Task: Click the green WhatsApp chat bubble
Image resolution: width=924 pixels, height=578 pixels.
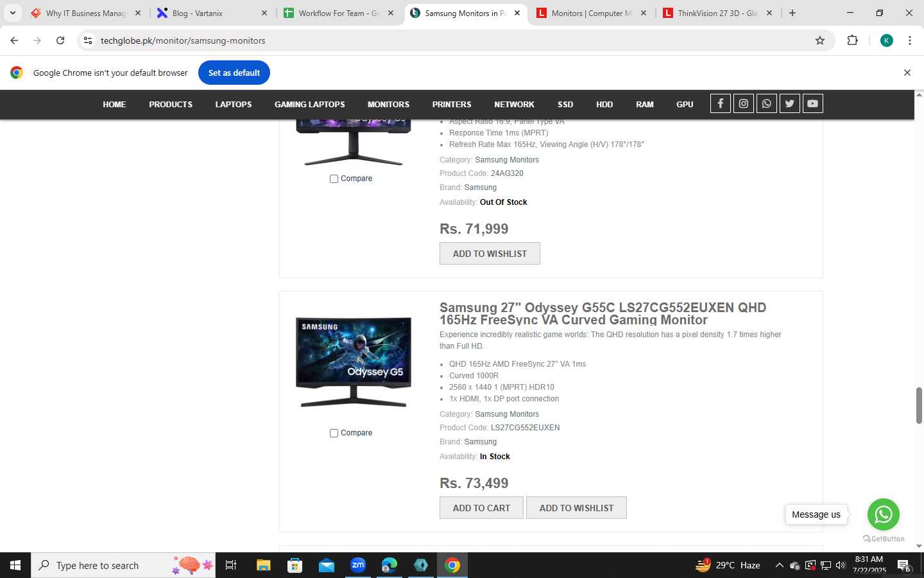Action: pyautogui.click(x=884, y=514)
